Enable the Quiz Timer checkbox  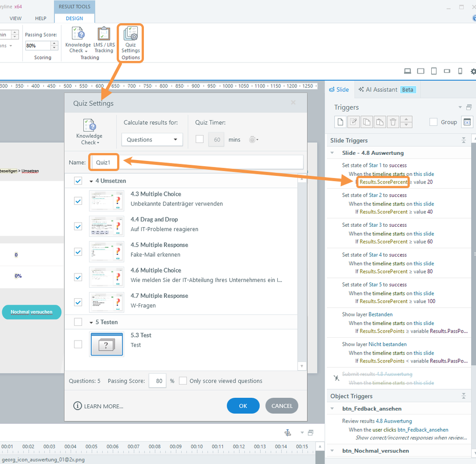coord(200,140)
